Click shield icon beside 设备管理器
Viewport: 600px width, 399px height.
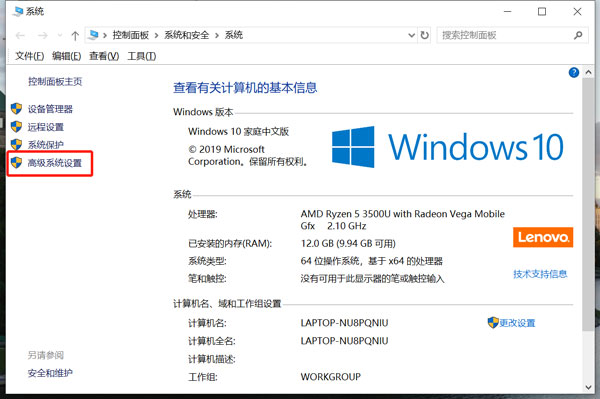coord(16,109)
